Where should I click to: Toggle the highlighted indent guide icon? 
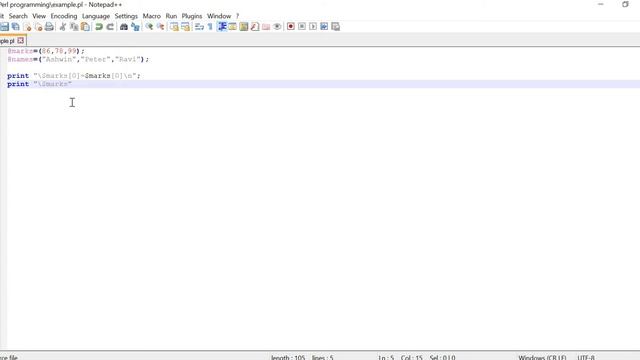click(x=222, y=27)
